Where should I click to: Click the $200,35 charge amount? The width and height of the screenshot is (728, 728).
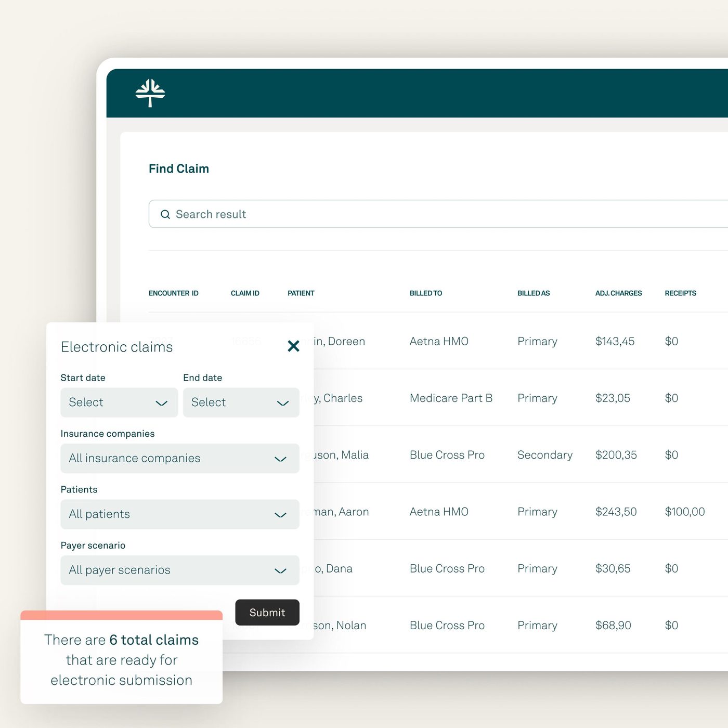coord(616,455)
